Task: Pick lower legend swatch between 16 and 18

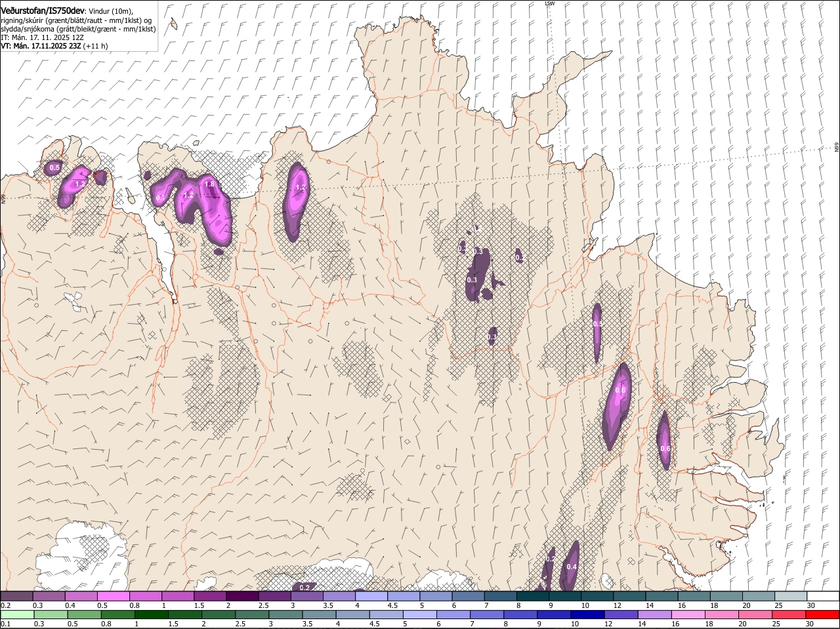Action: point(687,615)
